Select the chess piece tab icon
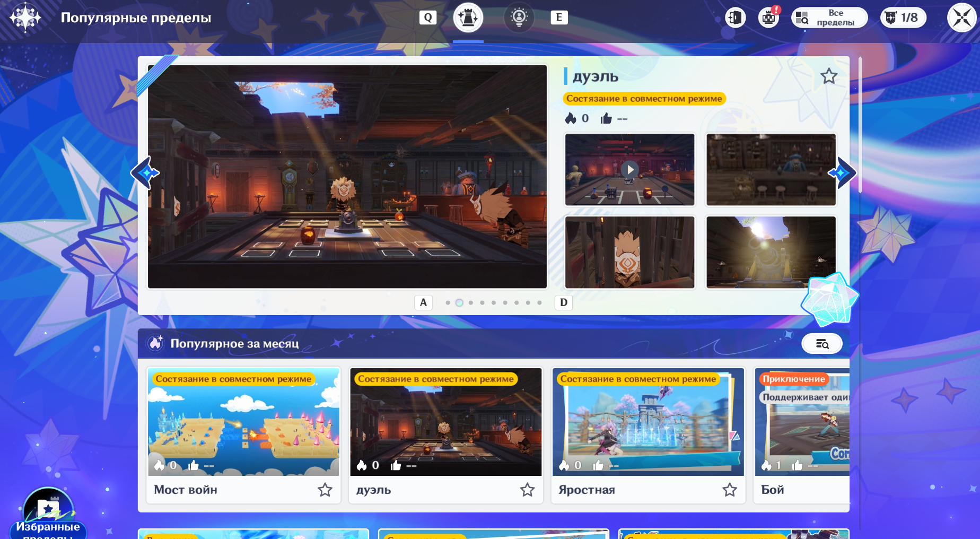 (468, 18)
